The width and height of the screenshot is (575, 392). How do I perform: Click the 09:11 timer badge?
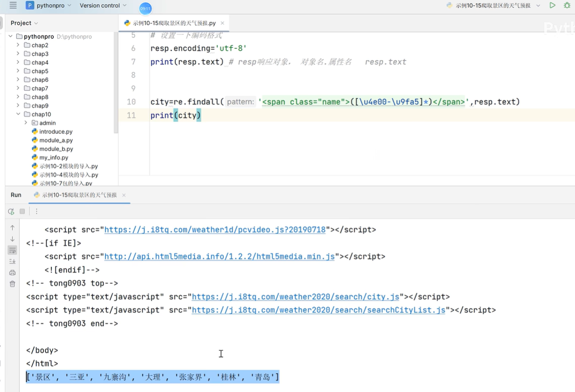pyautogui.click(x=145, y=8)
